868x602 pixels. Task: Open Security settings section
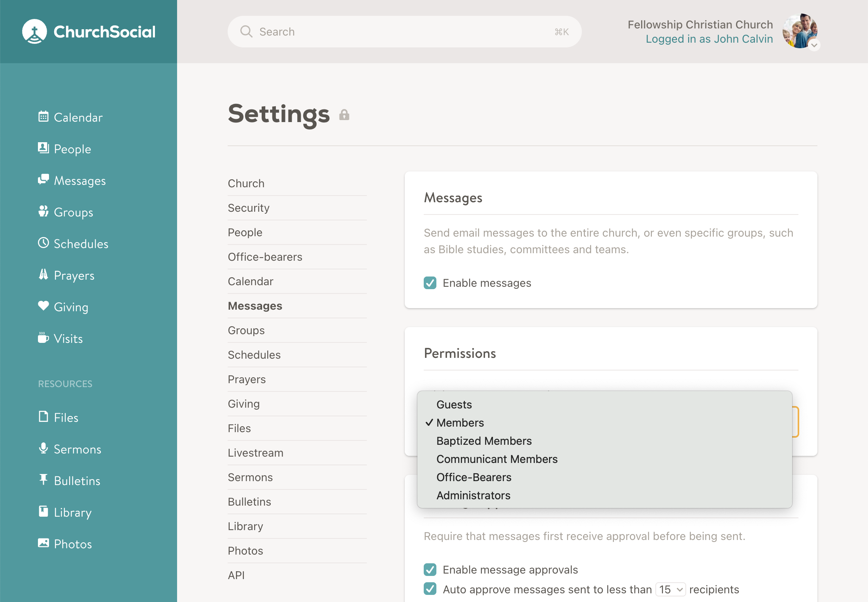coord(249,208)
